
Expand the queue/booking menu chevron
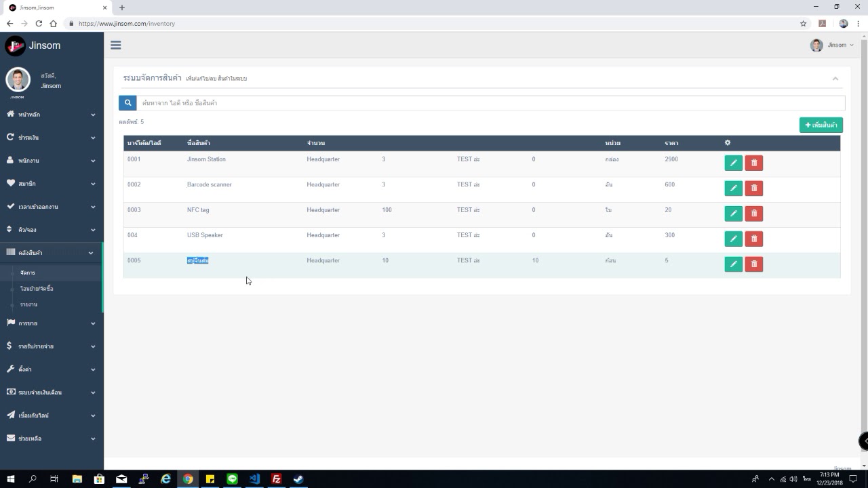(93, 230)
